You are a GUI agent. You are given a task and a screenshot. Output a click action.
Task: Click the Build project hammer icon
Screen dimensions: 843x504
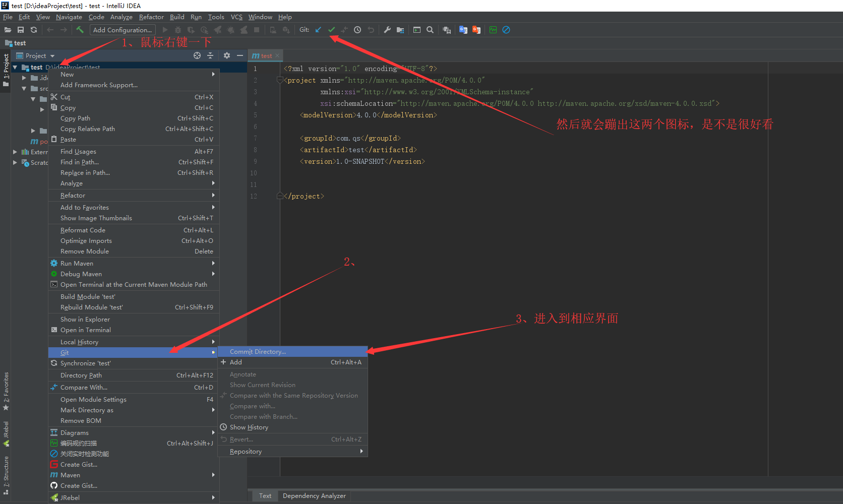coord(80,30)
